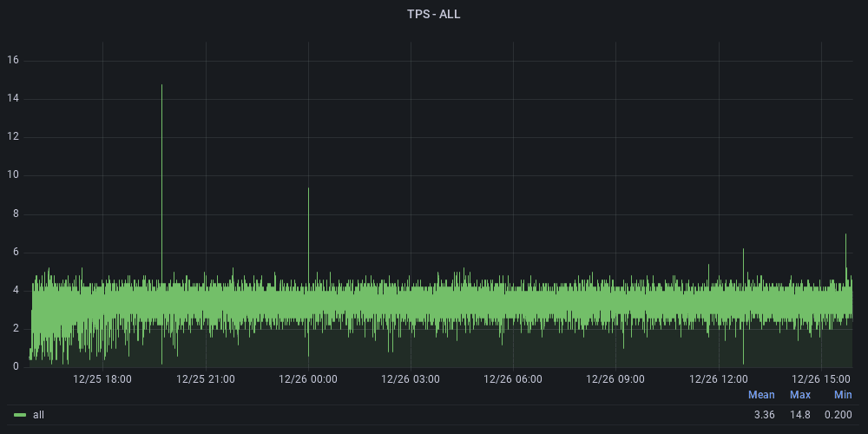Click the 12/26 06:00 x-axis label
This screenshot has height=434, width=868.
(x=513, y=379)
